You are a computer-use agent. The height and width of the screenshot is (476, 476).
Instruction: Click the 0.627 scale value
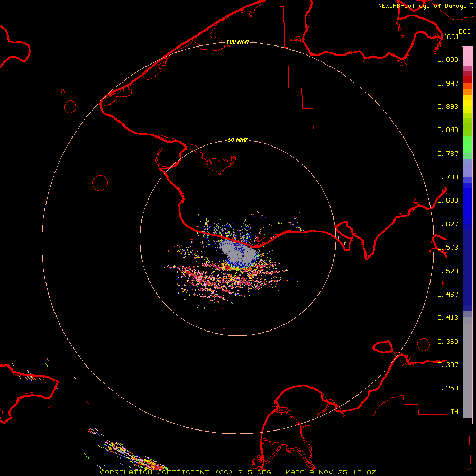(448, 224)
